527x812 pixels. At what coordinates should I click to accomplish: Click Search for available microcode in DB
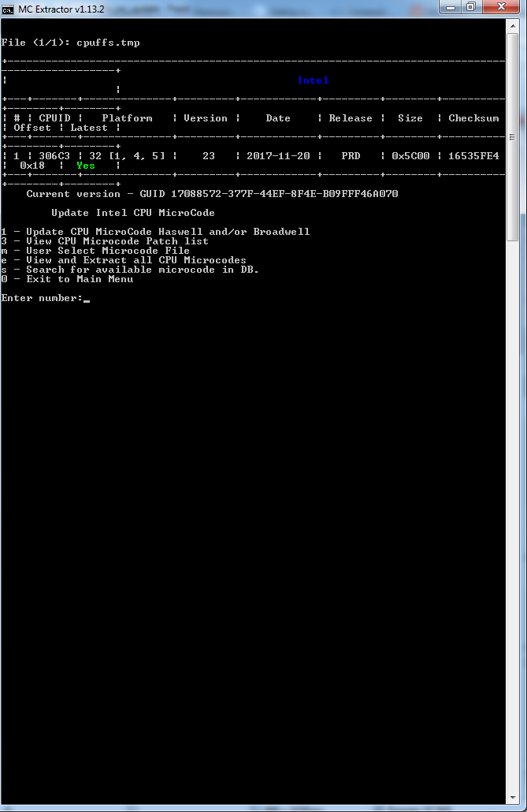point(130,270)
